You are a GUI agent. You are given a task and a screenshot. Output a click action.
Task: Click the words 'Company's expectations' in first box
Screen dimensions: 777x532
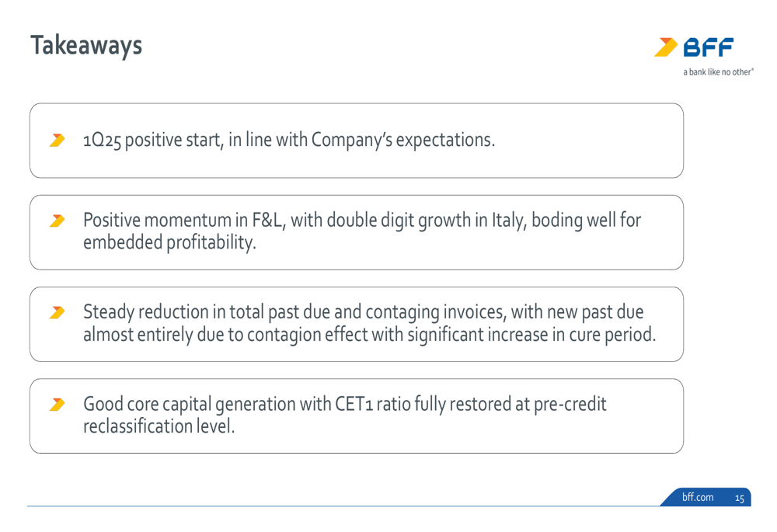pos(402,140)
